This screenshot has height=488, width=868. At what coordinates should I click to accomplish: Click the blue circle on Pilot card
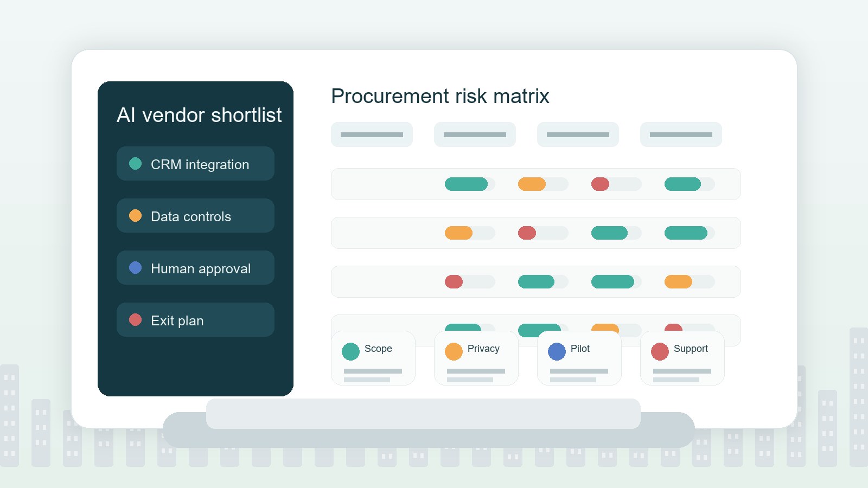557,351
